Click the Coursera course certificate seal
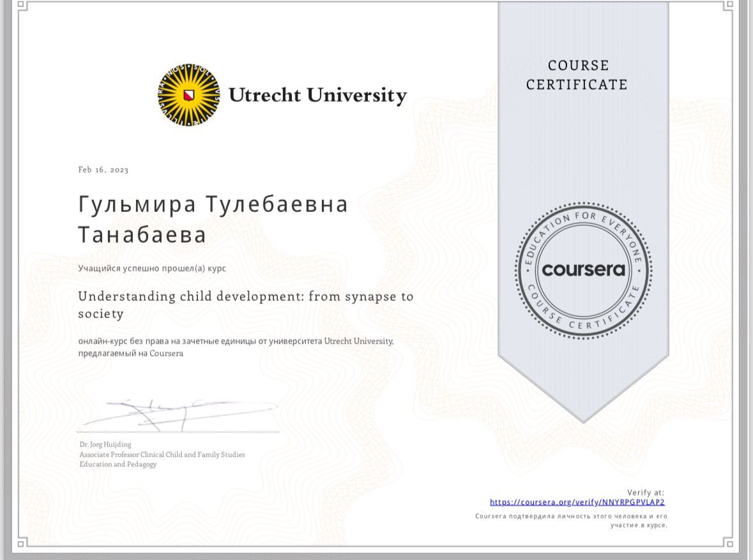This screenshot has height=560, width=753. coord(584,270)
